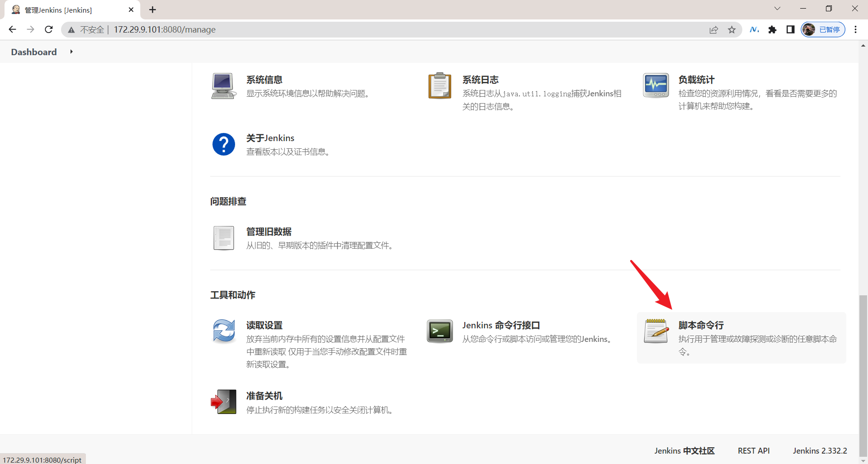Screen dimensions: 868x464
Task: Open the 读取设置 link
Action: [x=264, y=325]
